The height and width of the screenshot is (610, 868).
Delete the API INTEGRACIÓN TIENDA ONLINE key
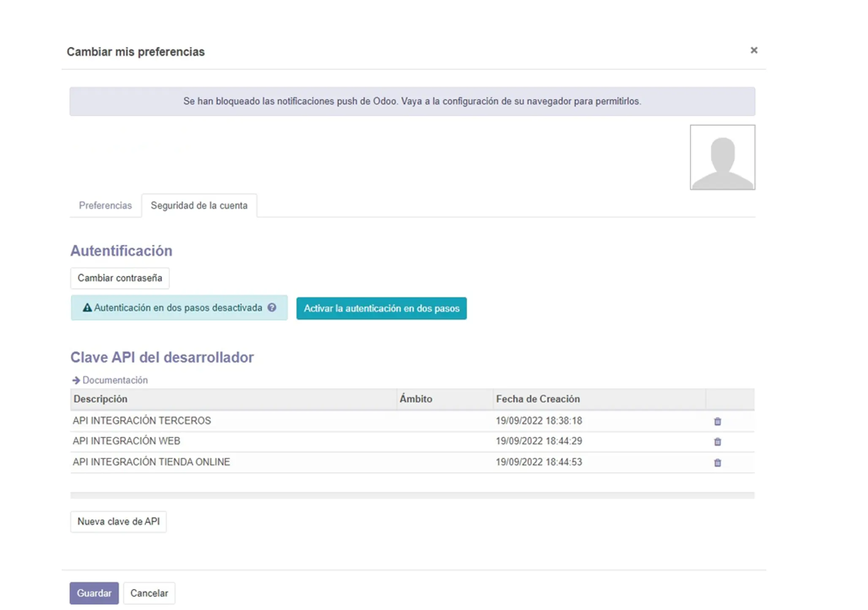pos(717,463)
